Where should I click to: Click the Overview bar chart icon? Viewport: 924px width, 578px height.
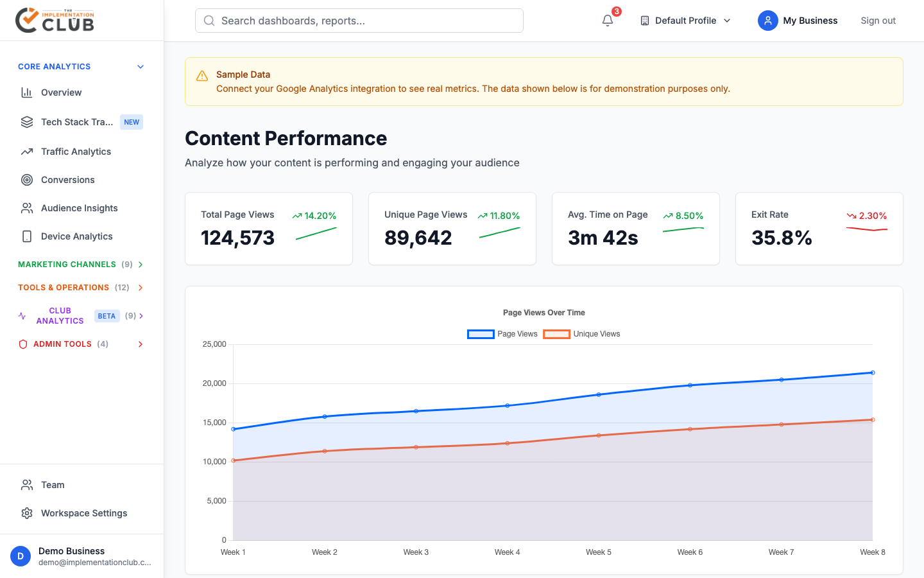pos(27,92)
